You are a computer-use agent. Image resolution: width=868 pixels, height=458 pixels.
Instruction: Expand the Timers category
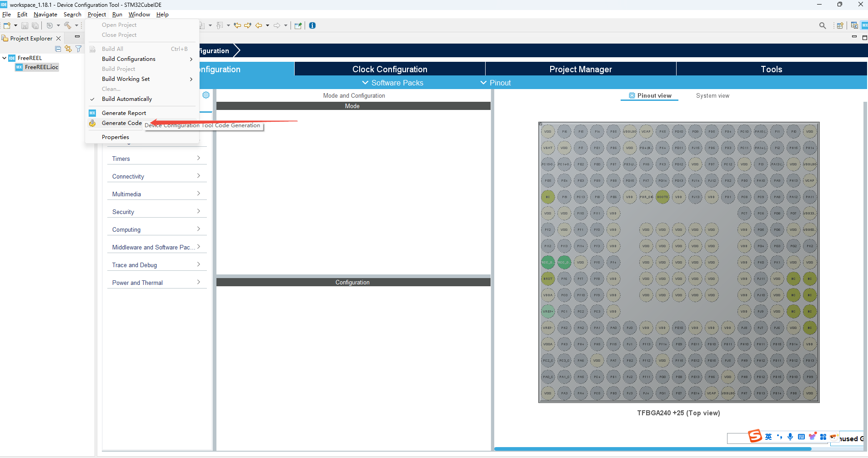click(157, 159)
